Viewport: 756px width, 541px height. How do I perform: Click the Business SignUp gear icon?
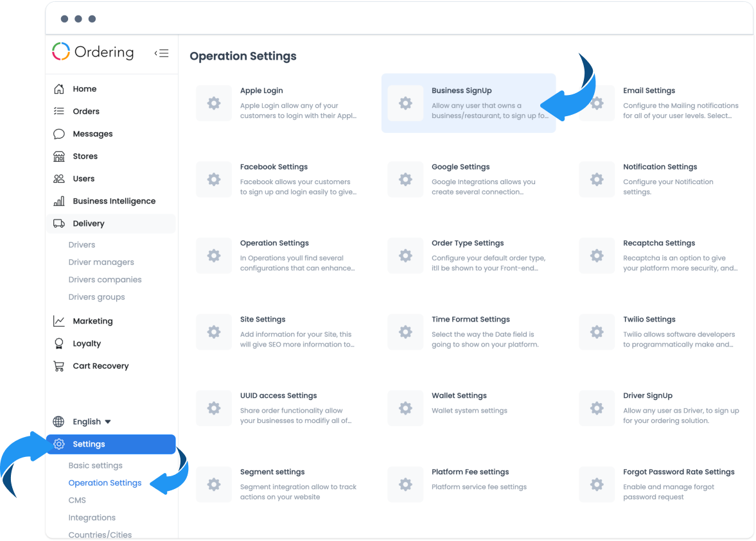coord(405,103)
